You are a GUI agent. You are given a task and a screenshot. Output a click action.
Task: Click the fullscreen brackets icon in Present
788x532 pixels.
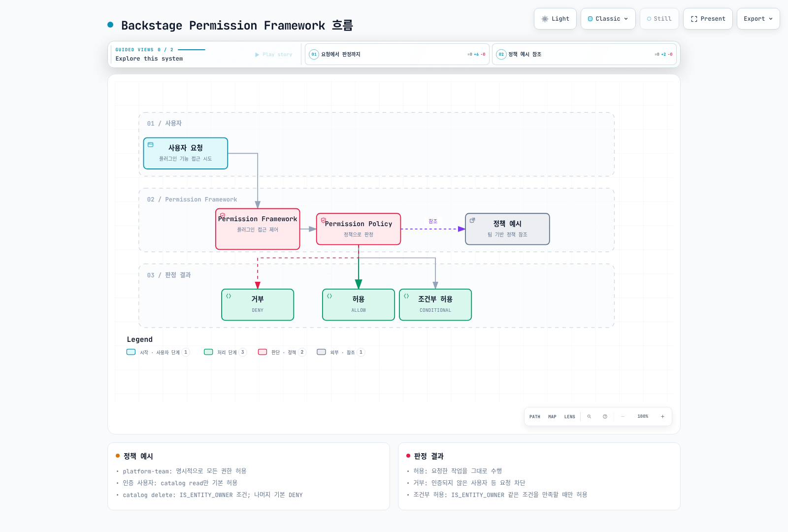(694, 19)
